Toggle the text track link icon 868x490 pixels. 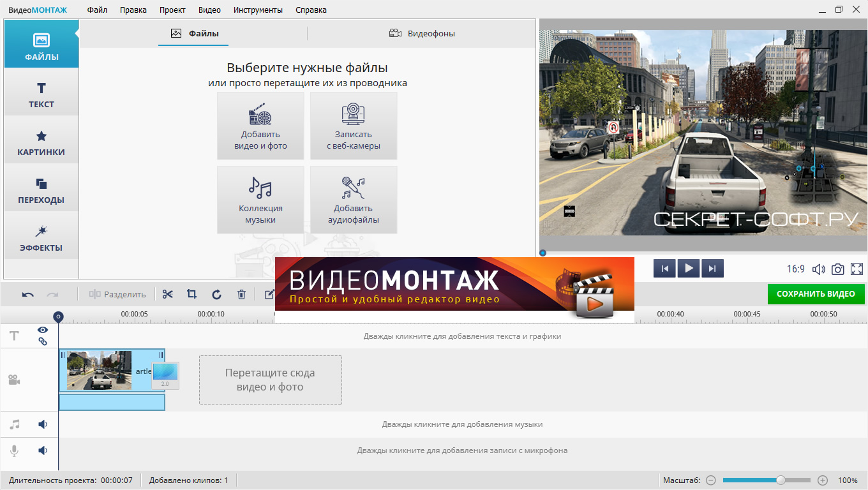click(43, 341)
